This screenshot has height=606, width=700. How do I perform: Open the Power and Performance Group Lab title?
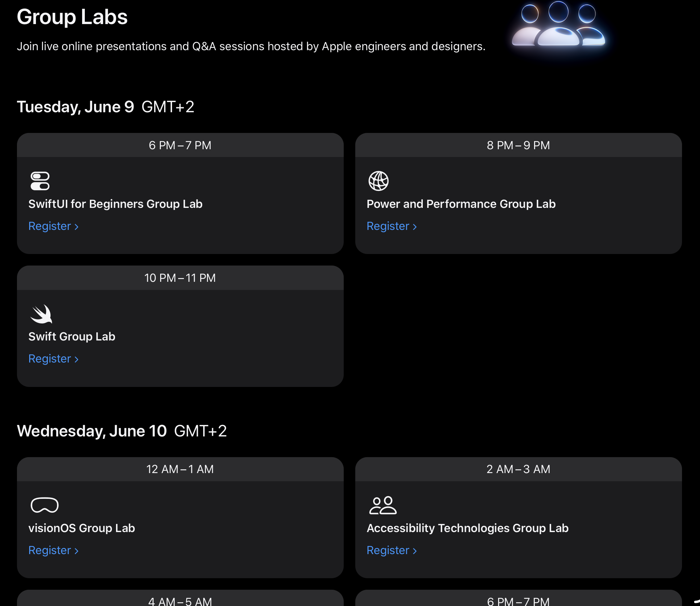click(x=461, y=204)
